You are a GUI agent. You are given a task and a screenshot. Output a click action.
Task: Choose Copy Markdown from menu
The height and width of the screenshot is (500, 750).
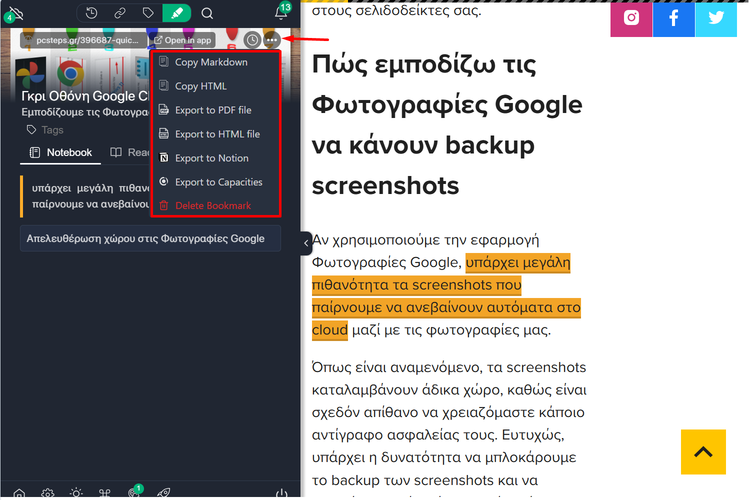(211, 62)
